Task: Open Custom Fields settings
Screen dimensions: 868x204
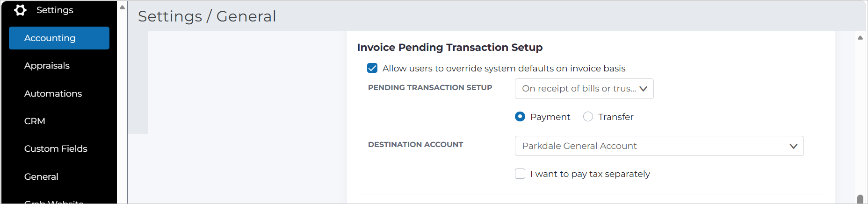Action: 56,148
